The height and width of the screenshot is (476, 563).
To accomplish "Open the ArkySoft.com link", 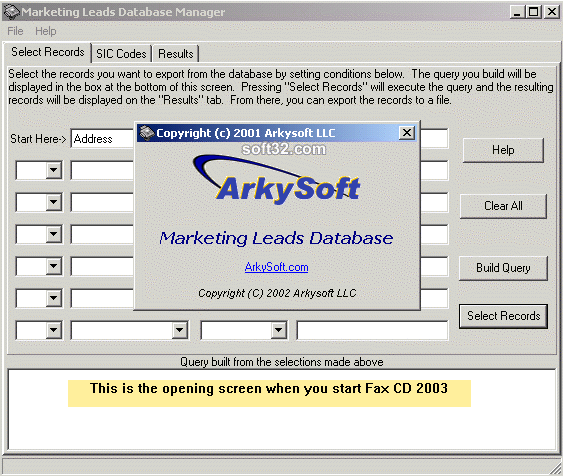I will click(276, 267).
